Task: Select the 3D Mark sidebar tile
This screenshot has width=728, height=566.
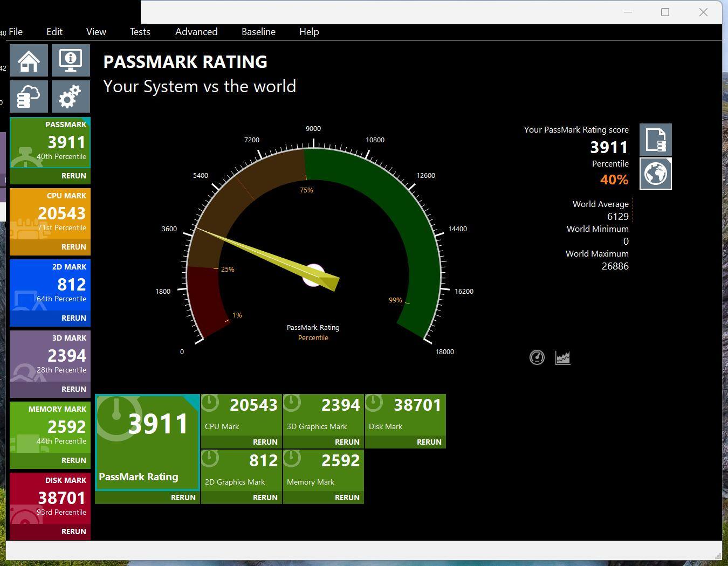Action: click(x=50, y=356)
